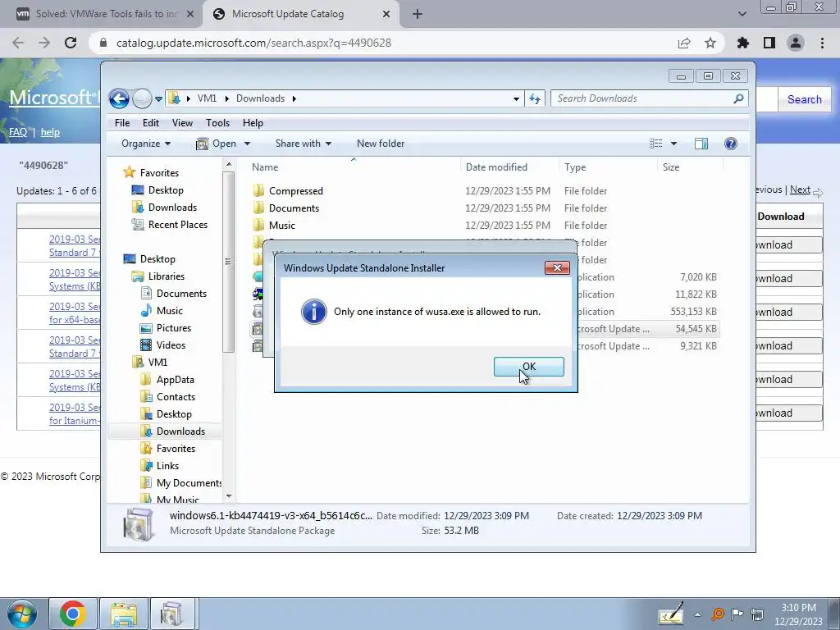The width and height of the screenshot is (840, 630).
Task: Toggle the preview pane icon
Action: click(x=701, y=143)
